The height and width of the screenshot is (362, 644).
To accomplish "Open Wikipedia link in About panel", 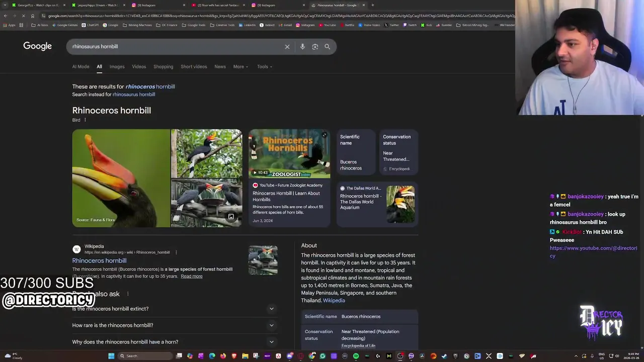I will [x=334, y=301].
